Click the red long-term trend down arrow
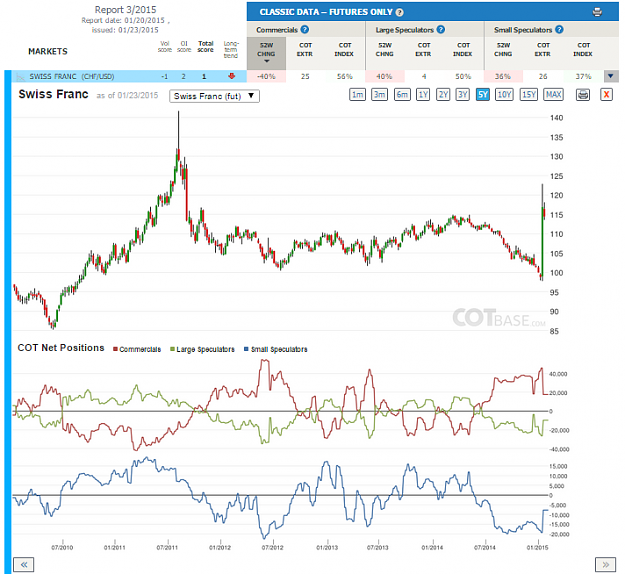 [231, 76]
